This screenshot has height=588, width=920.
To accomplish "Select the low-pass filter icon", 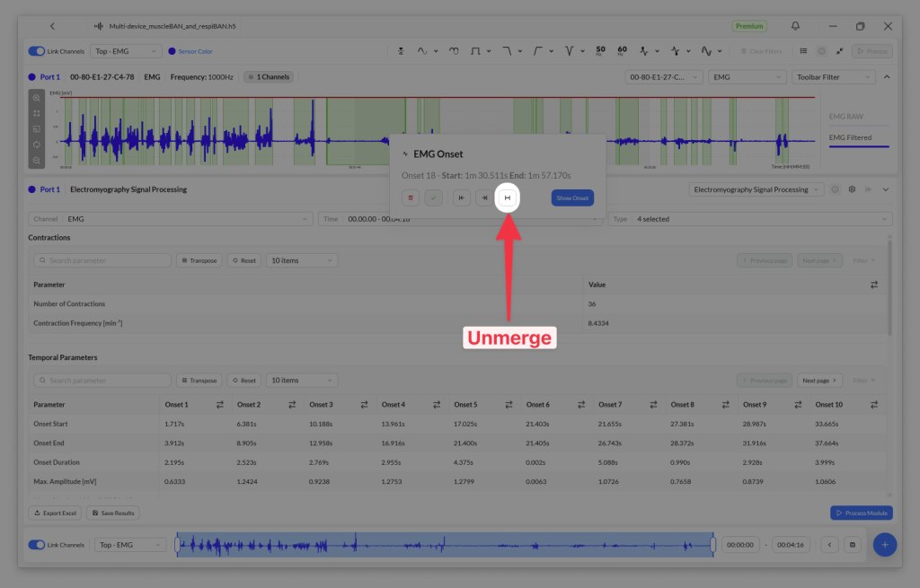I will click(507, 51).
